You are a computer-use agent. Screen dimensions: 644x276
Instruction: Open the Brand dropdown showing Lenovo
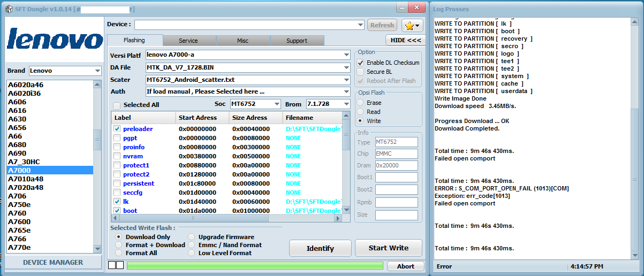coord(97,71)
